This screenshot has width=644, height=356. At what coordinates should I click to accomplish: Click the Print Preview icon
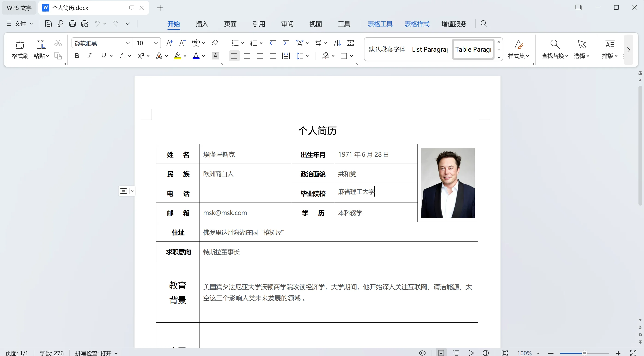(84, 24)
